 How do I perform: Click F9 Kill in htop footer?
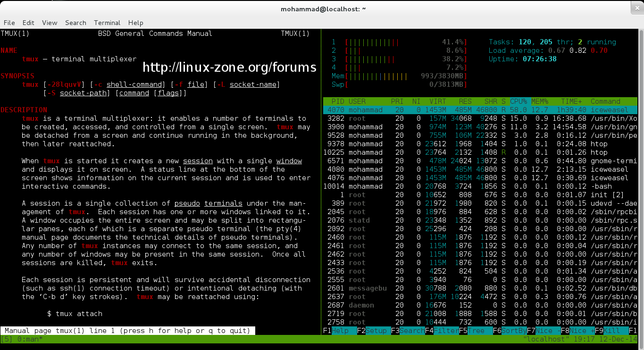coord(616,331)
